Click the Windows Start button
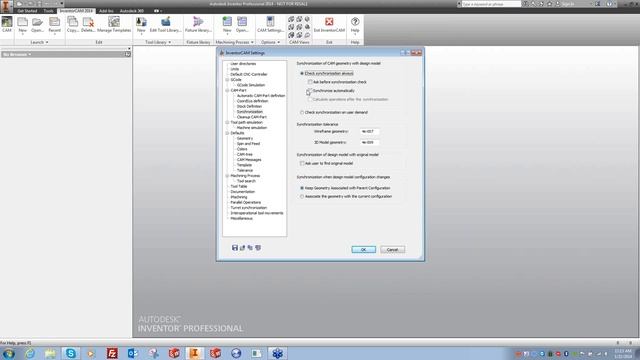Image resolution: width=640 pixels, height=360 pixels. pyautogui.click(x=9, y=353)
